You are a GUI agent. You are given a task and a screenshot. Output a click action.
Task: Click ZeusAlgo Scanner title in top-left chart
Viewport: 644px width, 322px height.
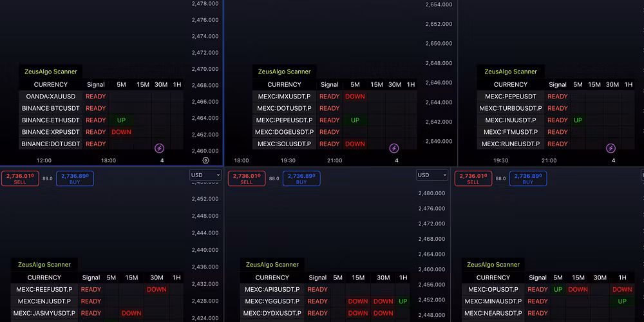pyautogui.click(x=51, y=71)
